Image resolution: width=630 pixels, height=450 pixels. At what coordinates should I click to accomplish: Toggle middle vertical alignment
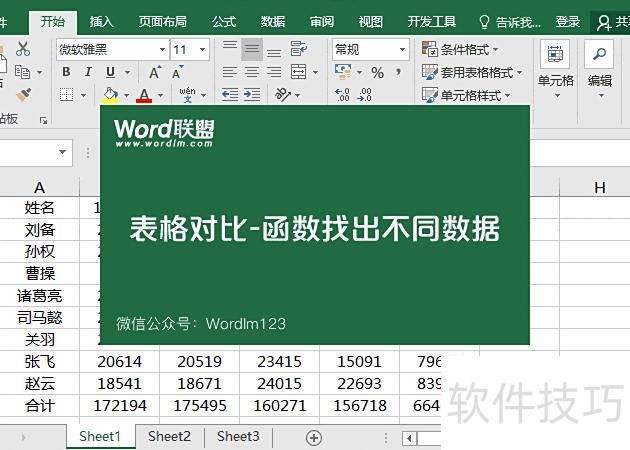tap(252, 49)
